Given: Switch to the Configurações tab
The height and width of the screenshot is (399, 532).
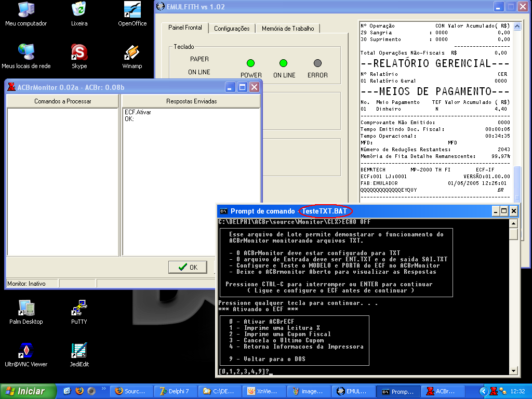Looking at the screenshot, I should click(232, 29).
